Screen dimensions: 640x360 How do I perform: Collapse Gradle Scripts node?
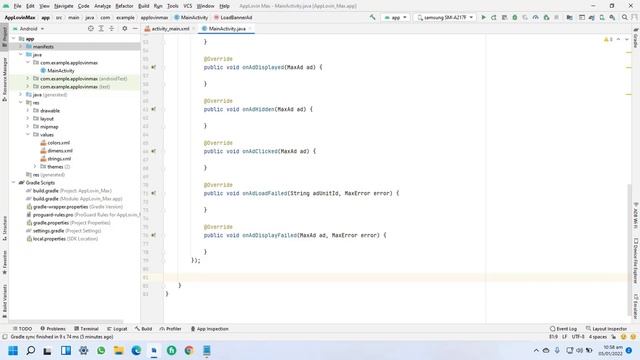coord(14,183)
